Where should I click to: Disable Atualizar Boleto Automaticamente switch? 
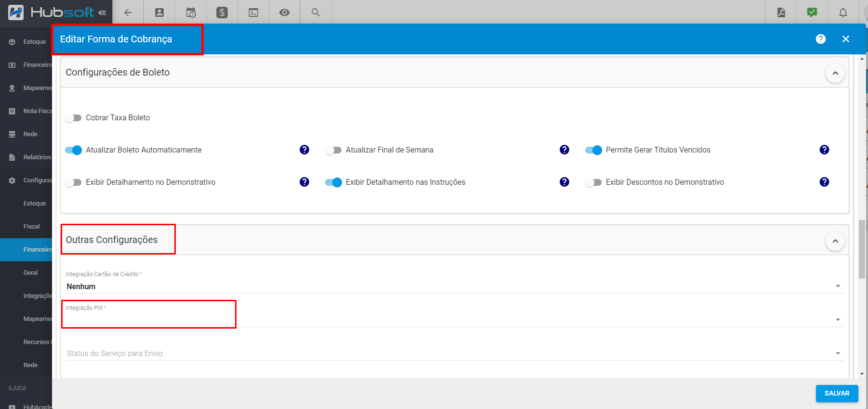coord(73,150)
